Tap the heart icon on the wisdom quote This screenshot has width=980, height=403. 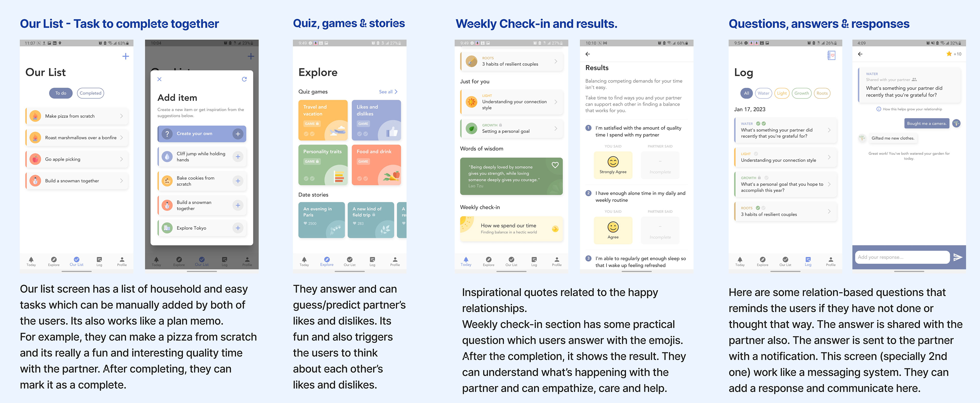(x=555, y=165)
